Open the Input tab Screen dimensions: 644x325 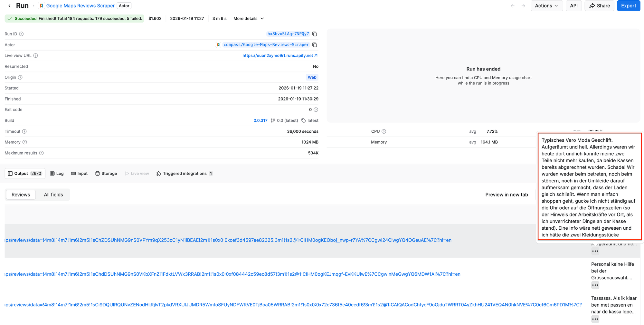[79, 173]
